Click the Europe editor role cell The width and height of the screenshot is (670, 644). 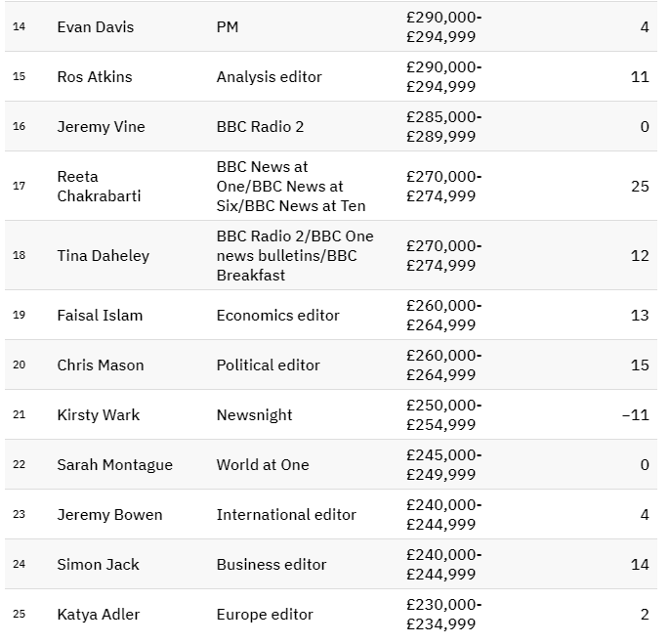tap(265, 614)
